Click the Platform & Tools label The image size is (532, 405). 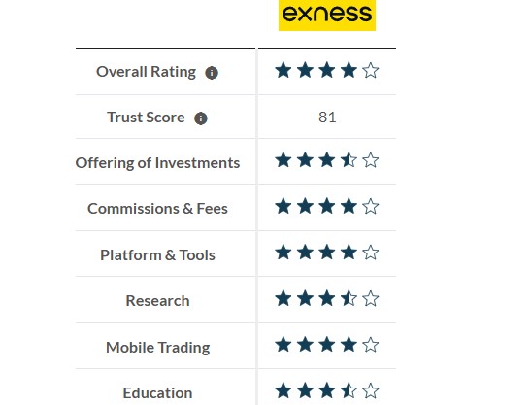(158, 255)
